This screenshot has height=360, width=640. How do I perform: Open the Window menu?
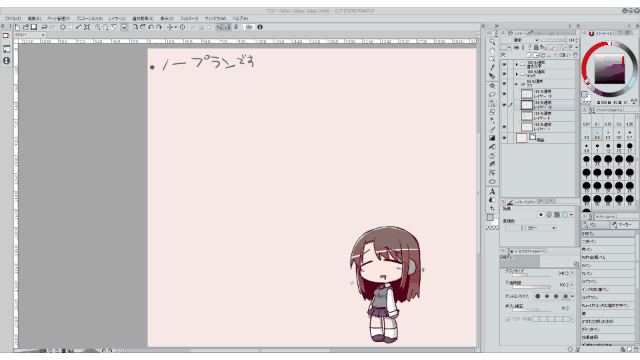coord(215,18)
